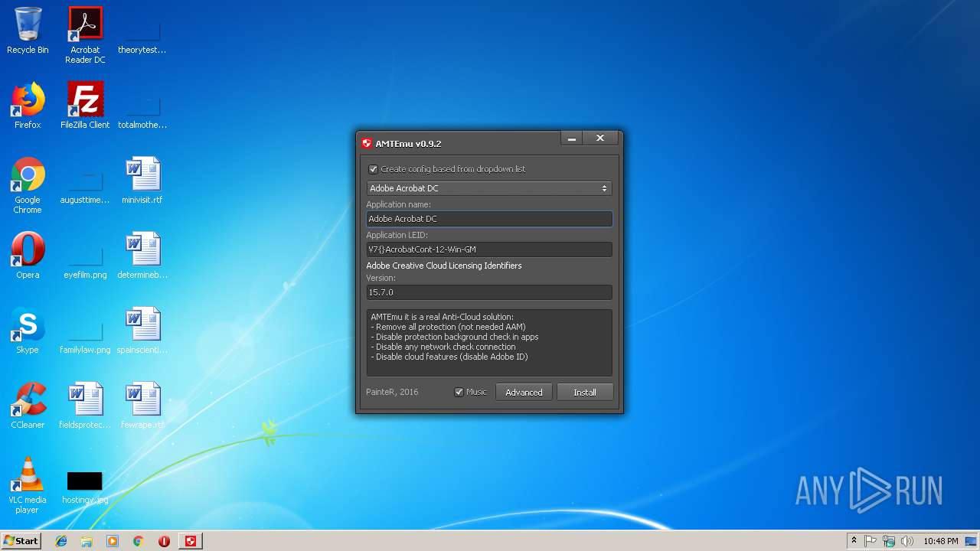Launch CCleaner from the desktop
980x551 pixels.
(x=28, y=406)
